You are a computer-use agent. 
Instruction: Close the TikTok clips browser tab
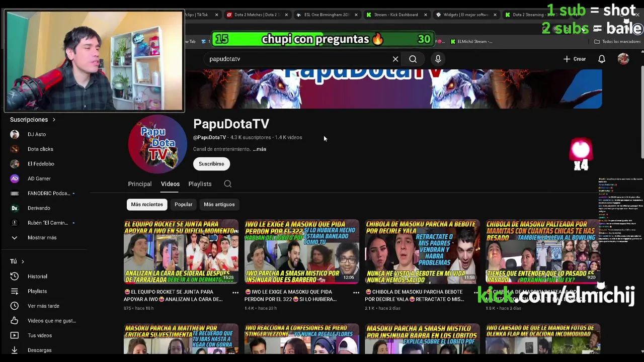(216, 15)
